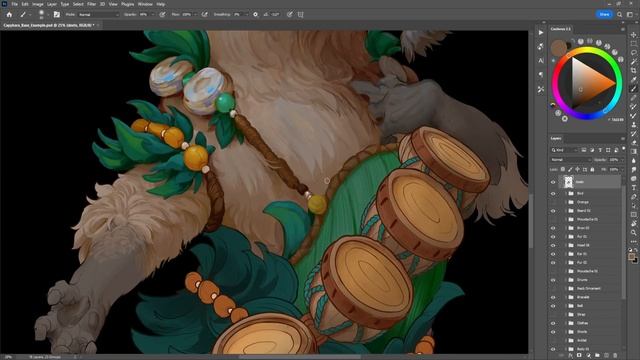Viewport: 640px width, 360px height.
Task: Open the Plugins menu
Action: pos(127,4)
